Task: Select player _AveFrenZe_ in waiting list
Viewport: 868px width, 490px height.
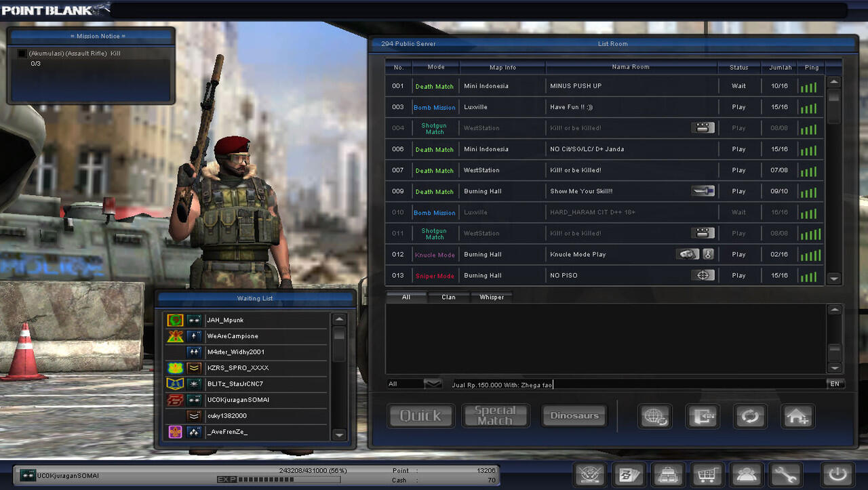Action: point(248,432)
